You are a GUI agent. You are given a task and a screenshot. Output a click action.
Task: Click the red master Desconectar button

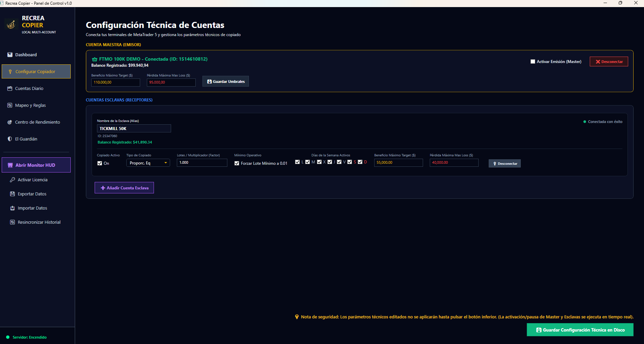[609, 62]
